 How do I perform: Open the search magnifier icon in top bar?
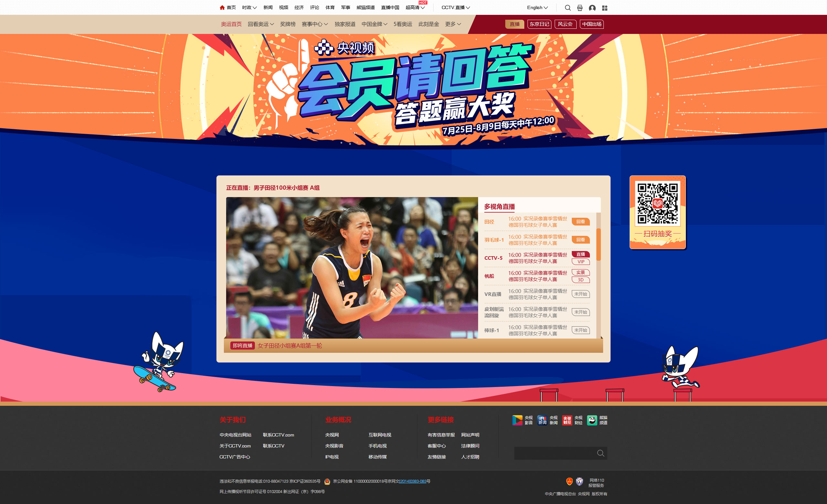(x=568, y=8)
